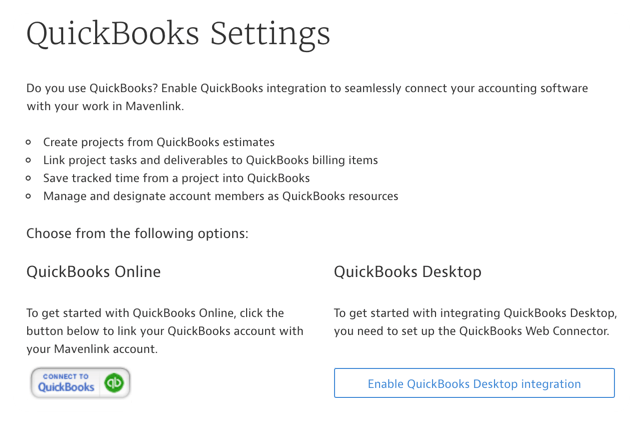The image size is (643, 425).
Task: Click 'Manage and designate account members' item
Action: tap(220, 196)
